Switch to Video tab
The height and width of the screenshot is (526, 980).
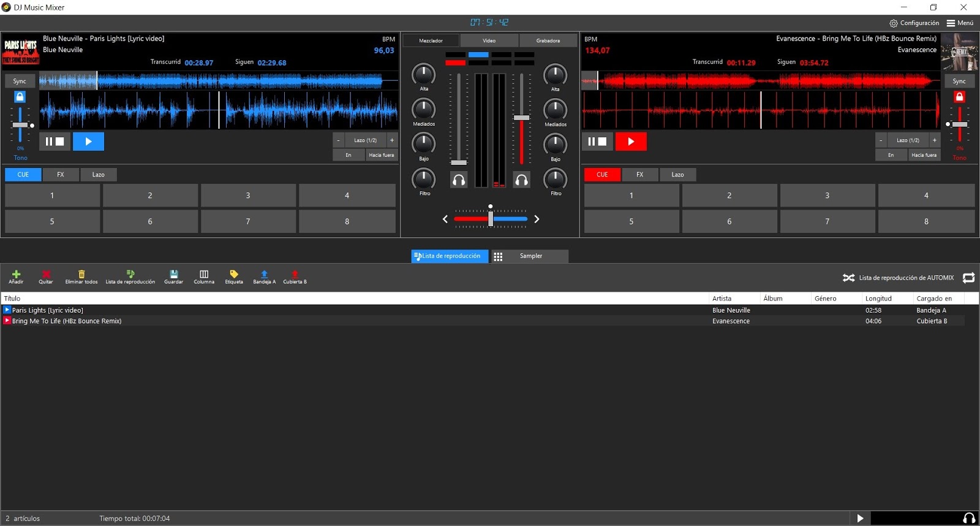(x=489, y=40)
